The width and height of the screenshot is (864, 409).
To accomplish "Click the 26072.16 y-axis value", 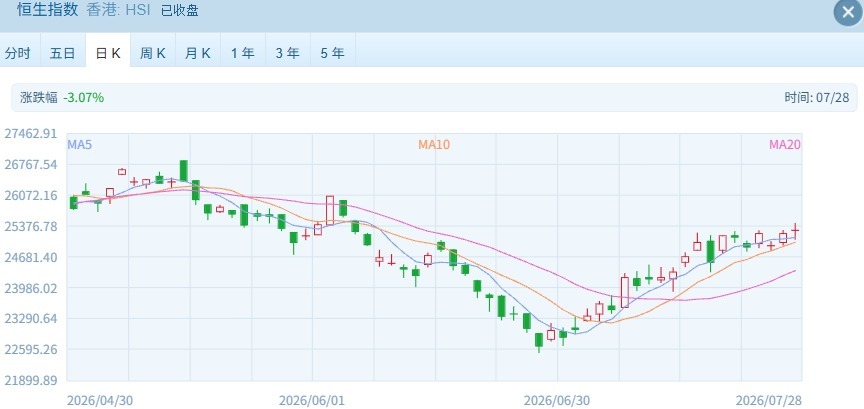I will [30, 196].
